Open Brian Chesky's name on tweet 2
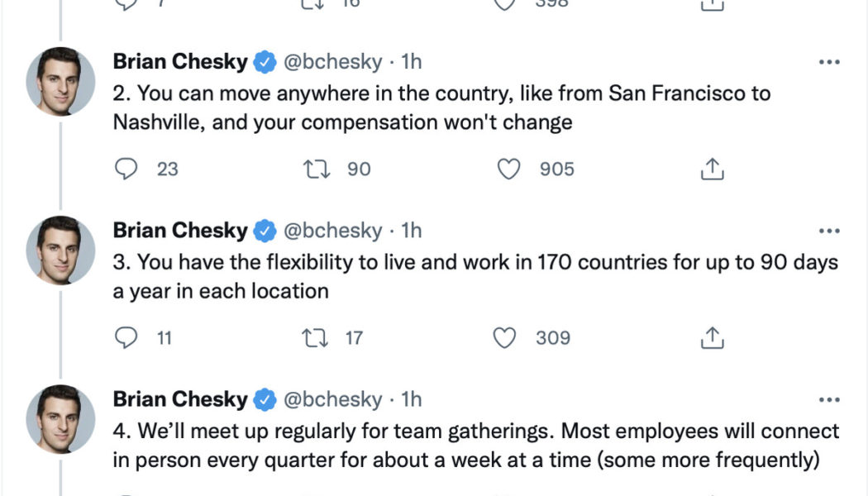Viewport: 868px width, 496px height. point(180,62)
